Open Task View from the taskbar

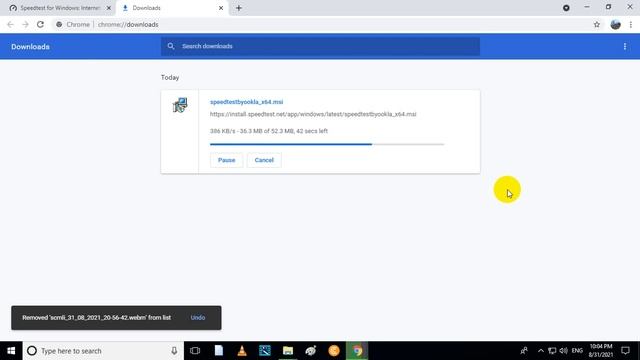point(195,351)
